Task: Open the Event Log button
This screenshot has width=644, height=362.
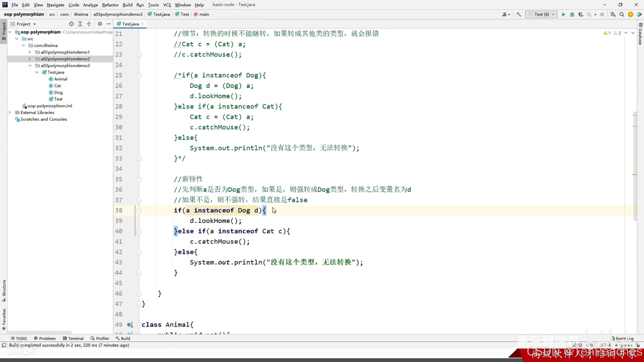Action: point(623,338)
